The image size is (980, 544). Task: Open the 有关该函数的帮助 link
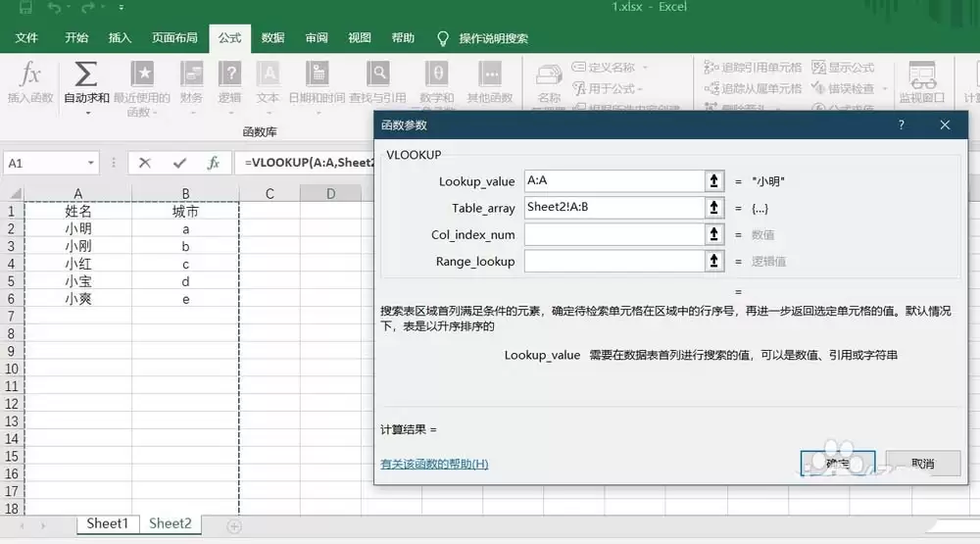click(434, 464)
